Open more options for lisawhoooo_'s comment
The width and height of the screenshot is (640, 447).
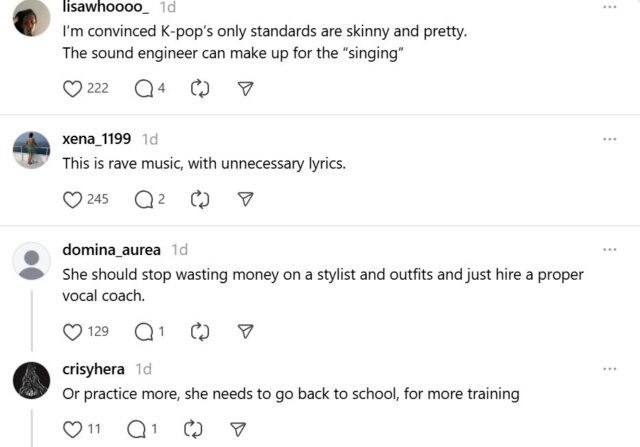click(x=610, y=6)
